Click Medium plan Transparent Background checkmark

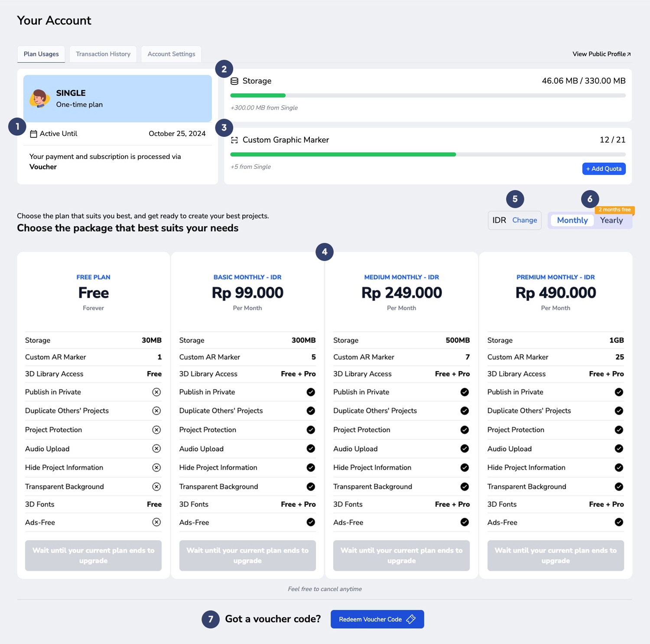[x=465, y=486]
